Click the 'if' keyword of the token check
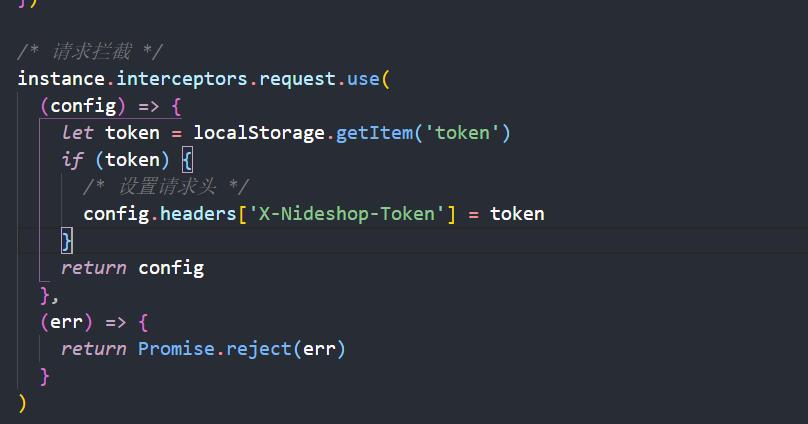The height and width of the screenshot is (424, 808). tap(72, 160)
